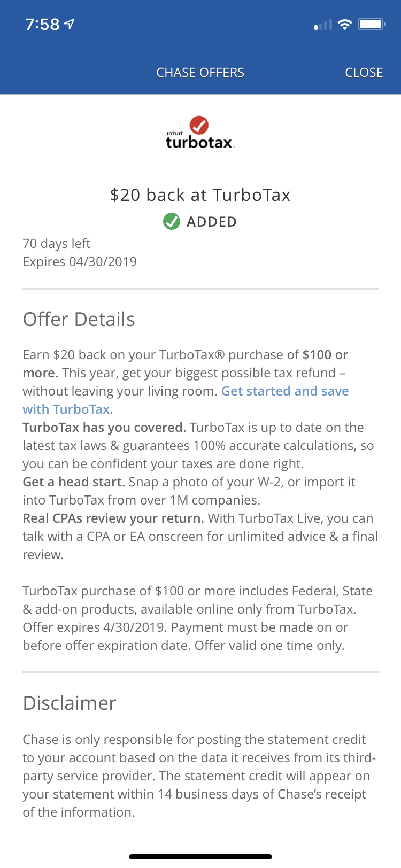Tap the 70 days left text

click(x=57, y=244)
